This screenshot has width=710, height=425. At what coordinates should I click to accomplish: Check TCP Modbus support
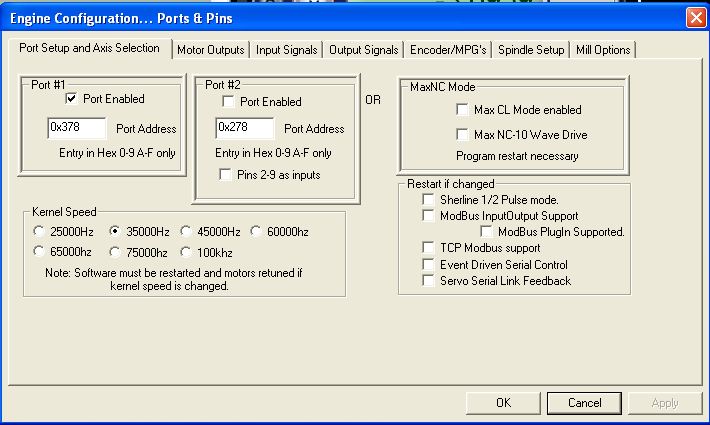(x=429, y=248)
